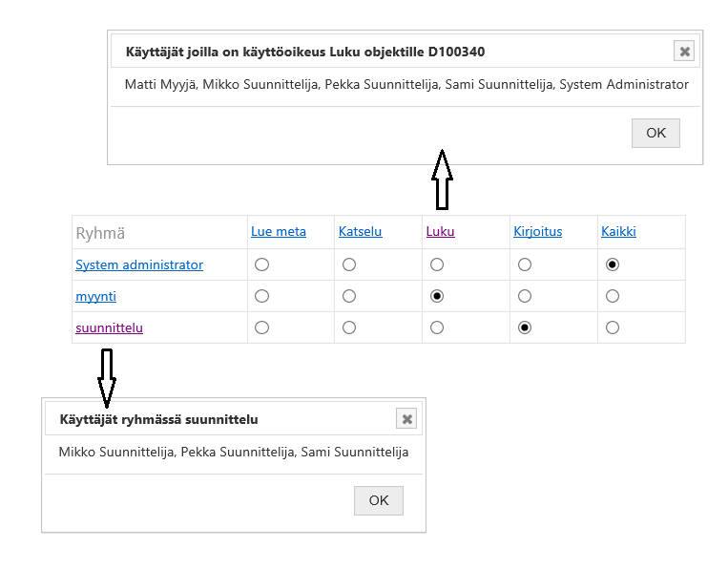Choose Kirjoitus for the myynti group
Screen dimensions: 728x570
(525, 296)
